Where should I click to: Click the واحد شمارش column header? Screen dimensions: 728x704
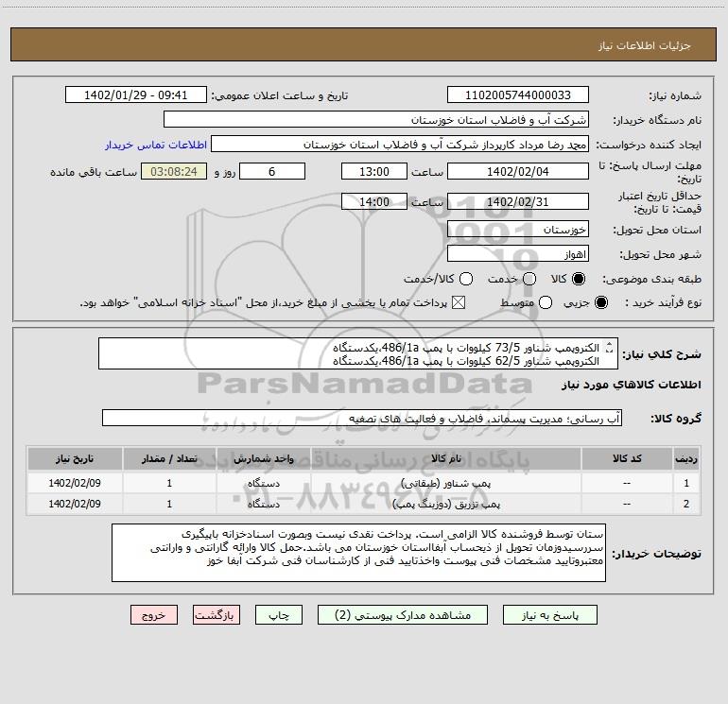point(263,458)
